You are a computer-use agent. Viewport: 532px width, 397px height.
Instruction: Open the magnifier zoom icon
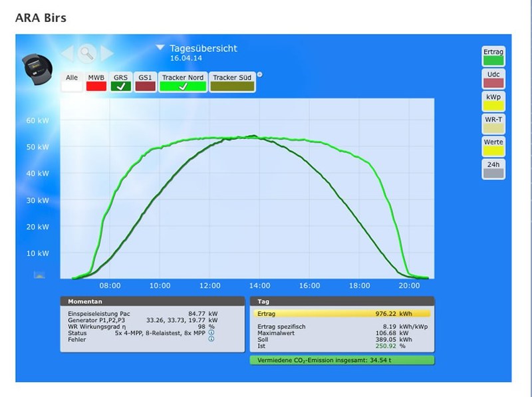click(87, 53)
